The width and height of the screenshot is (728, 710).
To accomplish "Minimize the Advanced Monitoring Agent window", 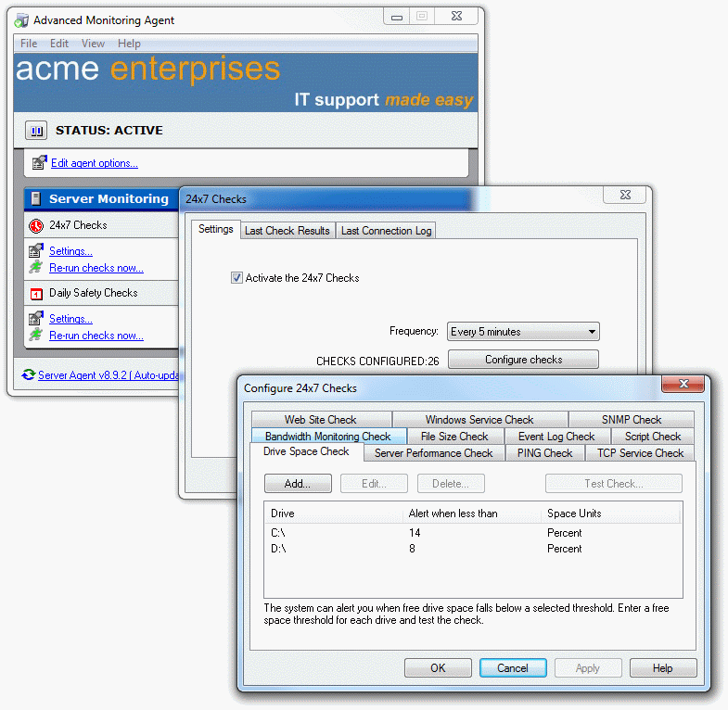I will click(397, 17).
